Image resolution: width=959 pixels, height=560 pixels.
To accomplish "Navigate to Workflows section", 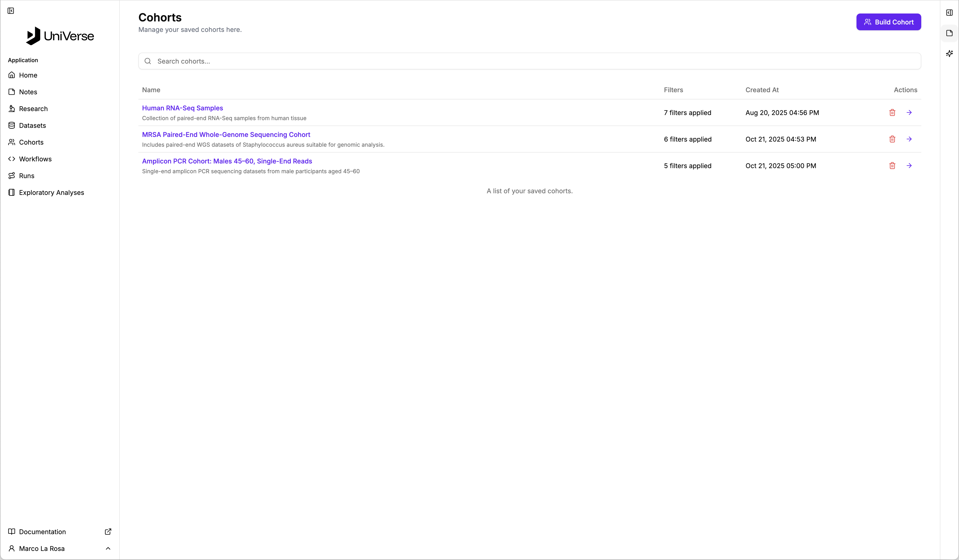I will point(35,159).
